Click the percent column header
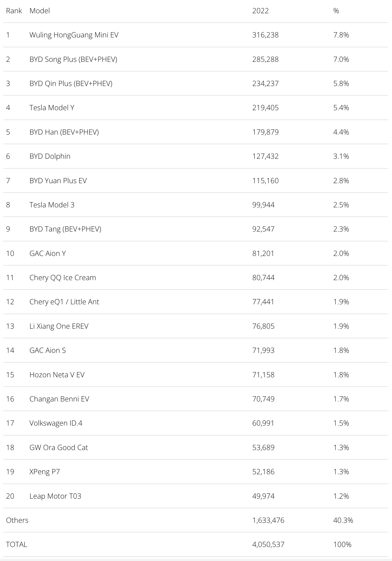The height and width of the screenshot is (561, 392). point(336,11)
